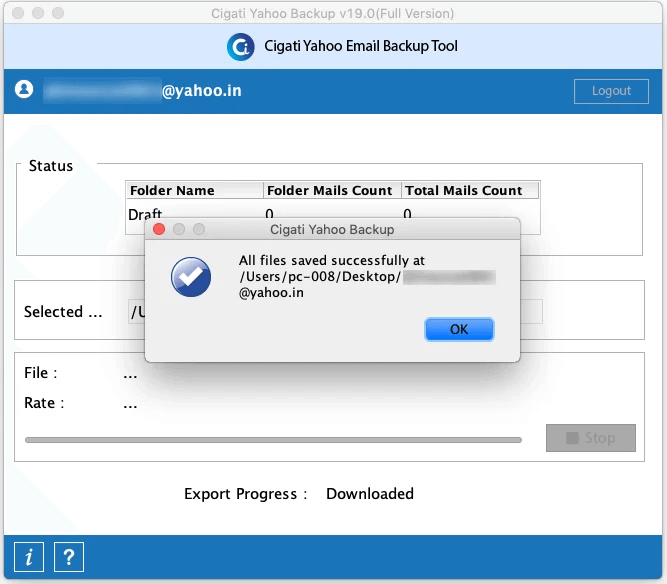Click OK in the success dialog
The height and width of the screenshot is (584, 667).
click(x=459, y=329)
